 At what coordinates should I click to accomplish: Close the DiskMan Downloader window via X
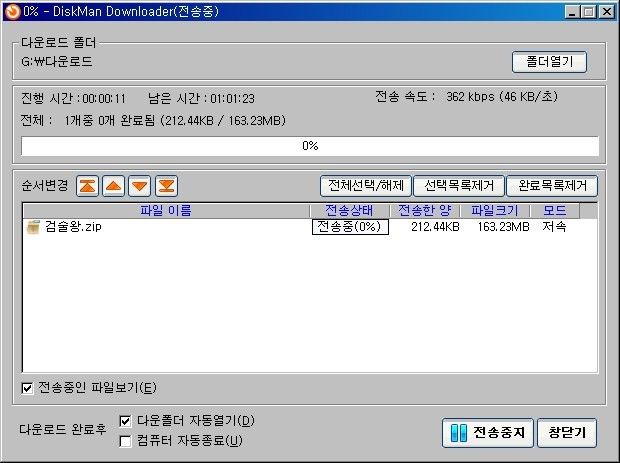(x=607, y=12)
